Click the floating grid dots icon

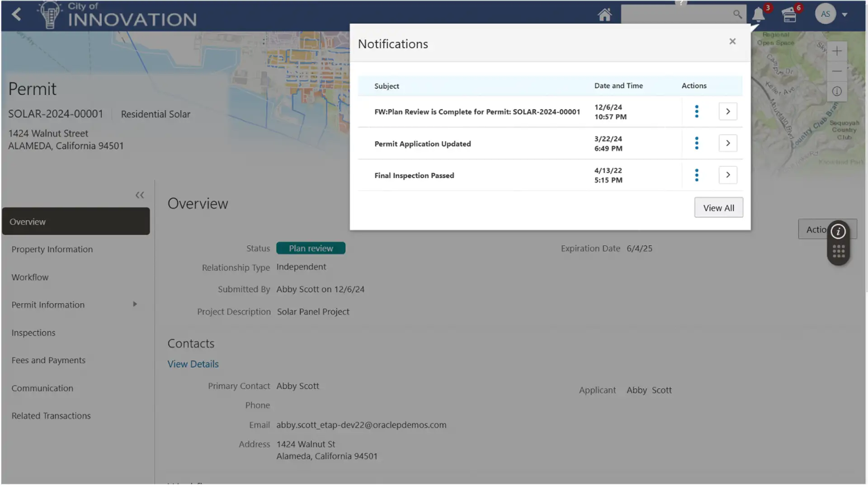(839, 251)
